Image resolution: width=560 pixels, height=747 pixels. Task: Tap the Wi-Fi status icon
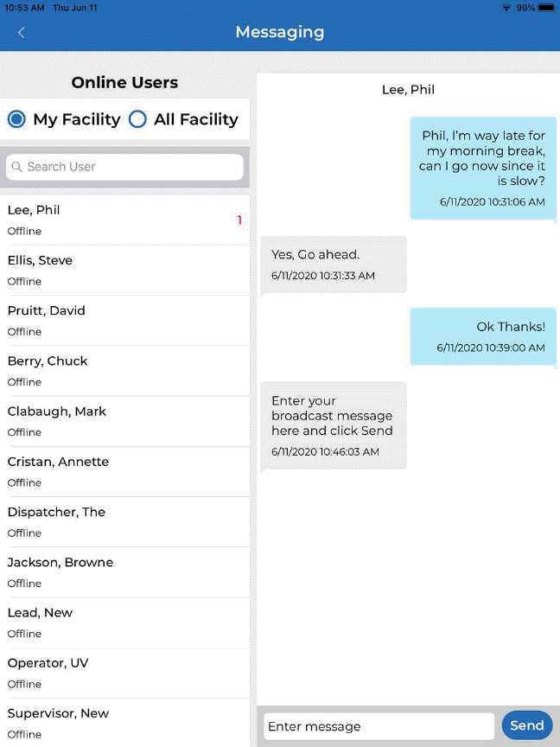(x=506, y=8)
